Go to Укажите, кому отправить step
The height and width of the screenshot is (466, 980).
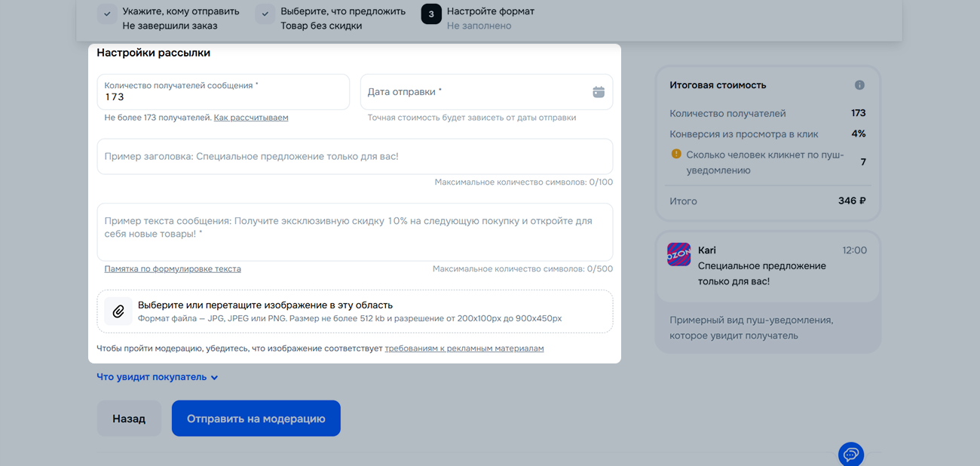pos(180,12)
